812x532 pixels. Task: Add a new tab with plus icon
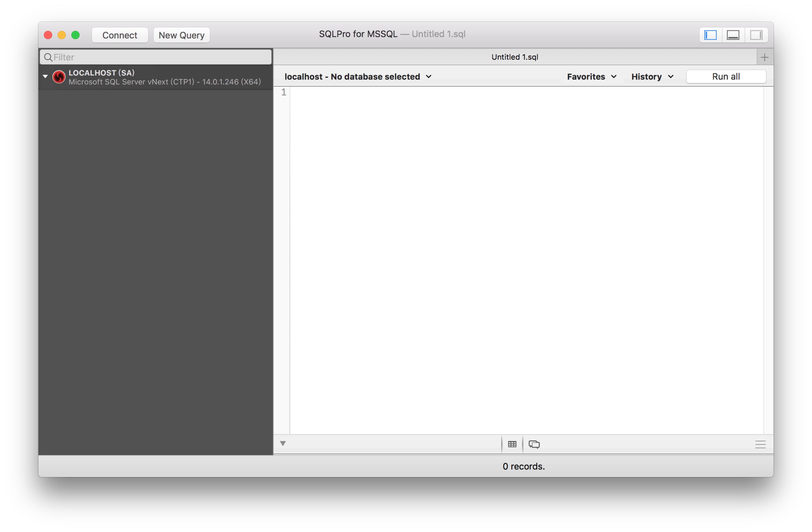765,57
